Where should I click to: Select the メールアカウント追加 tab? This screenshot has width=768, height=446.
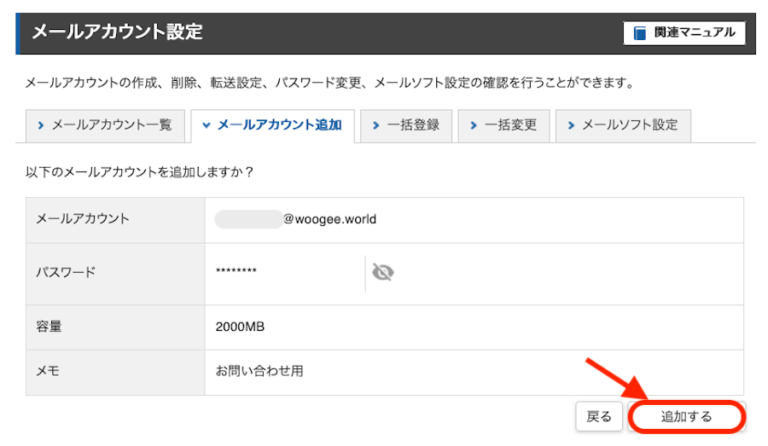[x=272, y=125]
